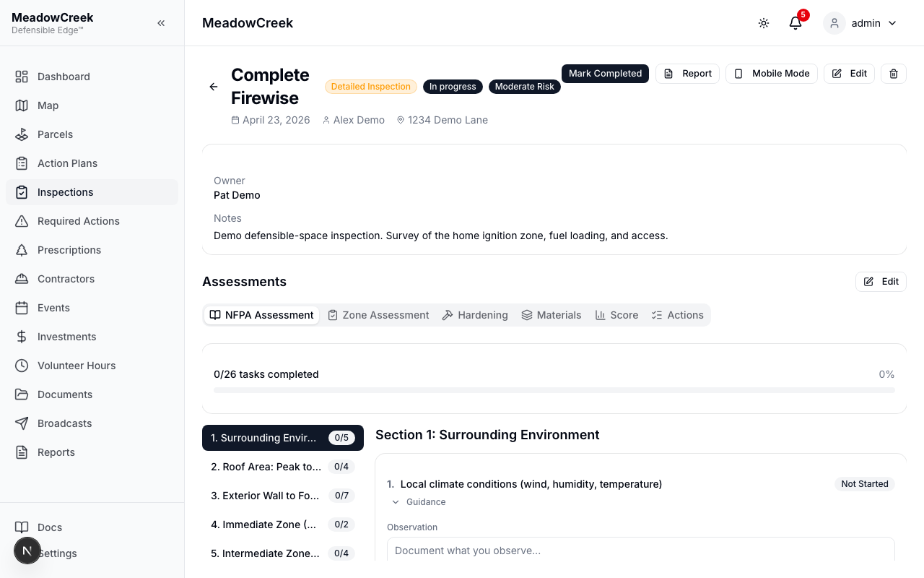Open Reports in the sidebar
Viewport: 924px width, 578px height.
click(92, 452)
